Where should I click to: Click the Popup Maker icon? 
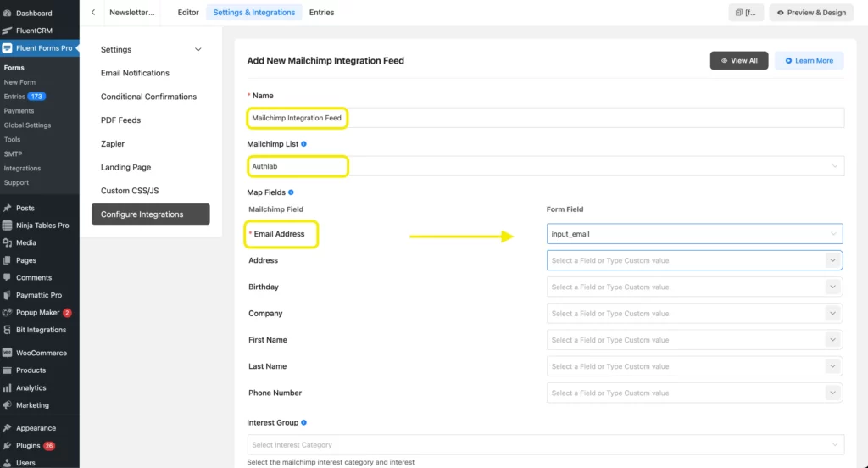coord(7,312)
